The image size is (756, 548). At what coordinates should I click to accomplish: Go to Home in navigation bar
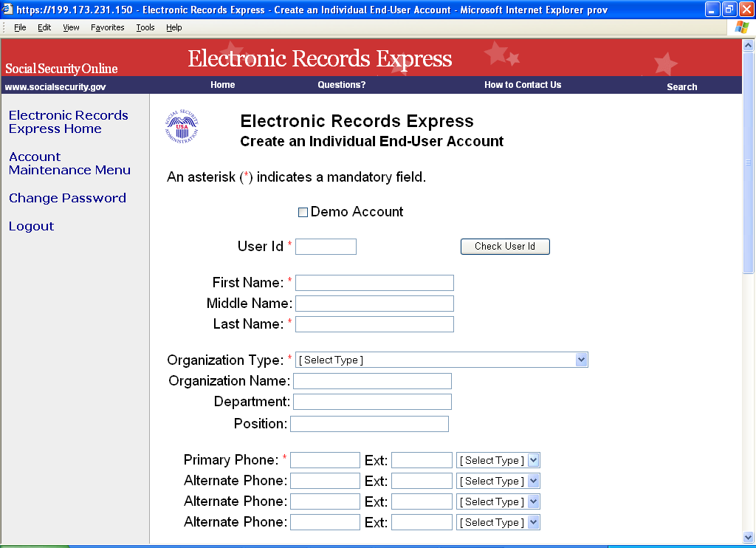tap(223, 85)
